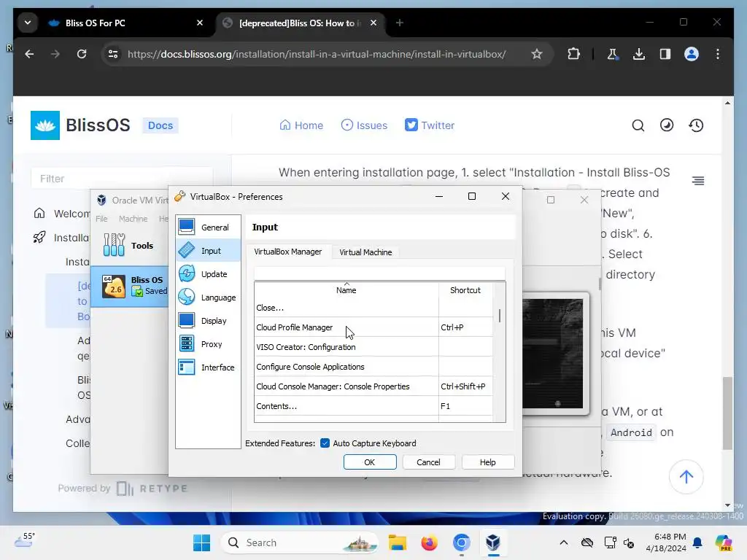747x560 pixels.
Task: Click the browser address bar URL
Action: (317, 54)
